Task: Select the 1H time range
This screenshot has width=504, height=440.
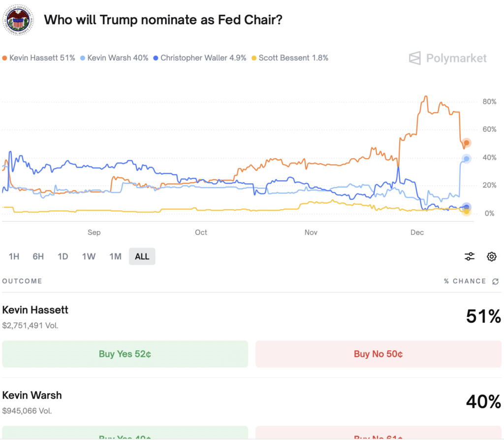Action: [x=14, y=256]
